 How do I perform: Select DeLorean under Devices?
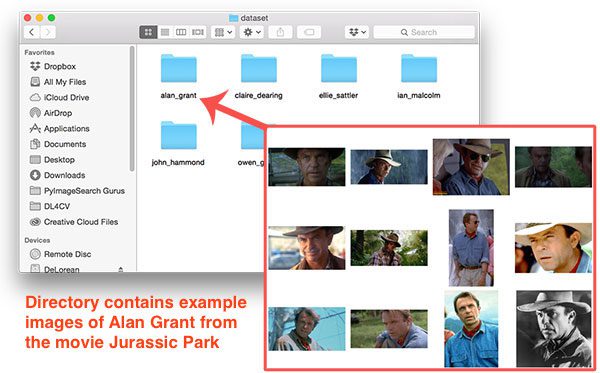55,269
